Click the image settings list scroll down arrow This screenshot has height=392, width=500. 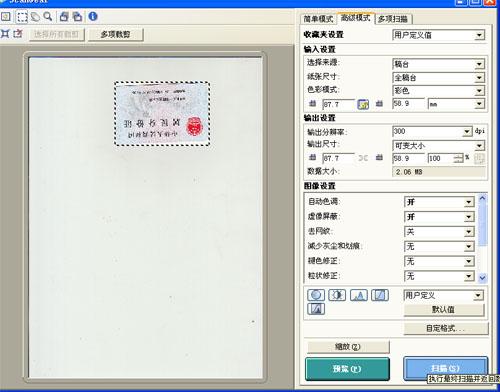482,277
